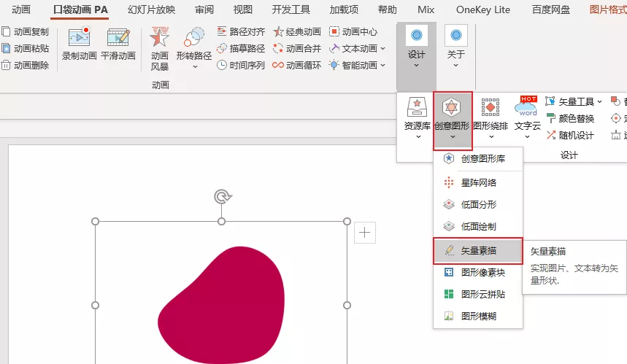The width and height of the screenshot is (627, 364).
Task: Click the 动画粘贴 paste animation icon
Action: [6, 48]
